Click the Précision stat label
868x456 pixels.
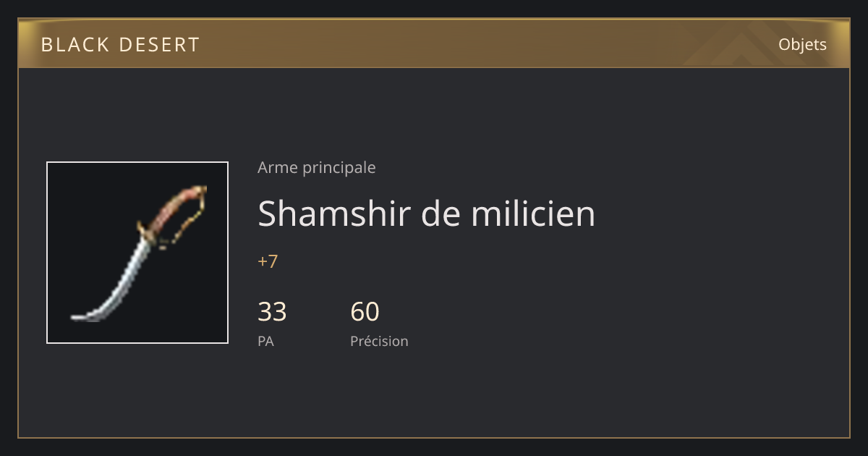(x=379, y=341)
